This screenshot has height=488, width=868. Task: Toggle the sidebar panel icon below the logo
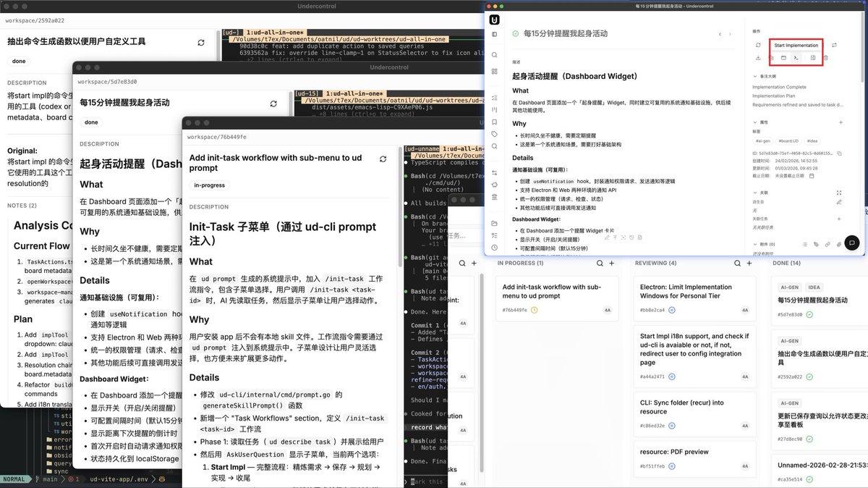point(495,34)
